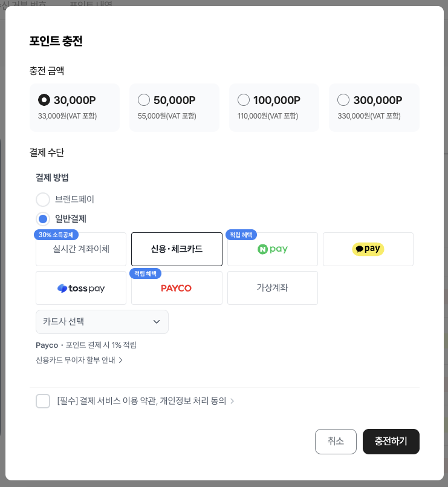
Task: Select 브랜드페이 payment type
Action: point(43,199)
